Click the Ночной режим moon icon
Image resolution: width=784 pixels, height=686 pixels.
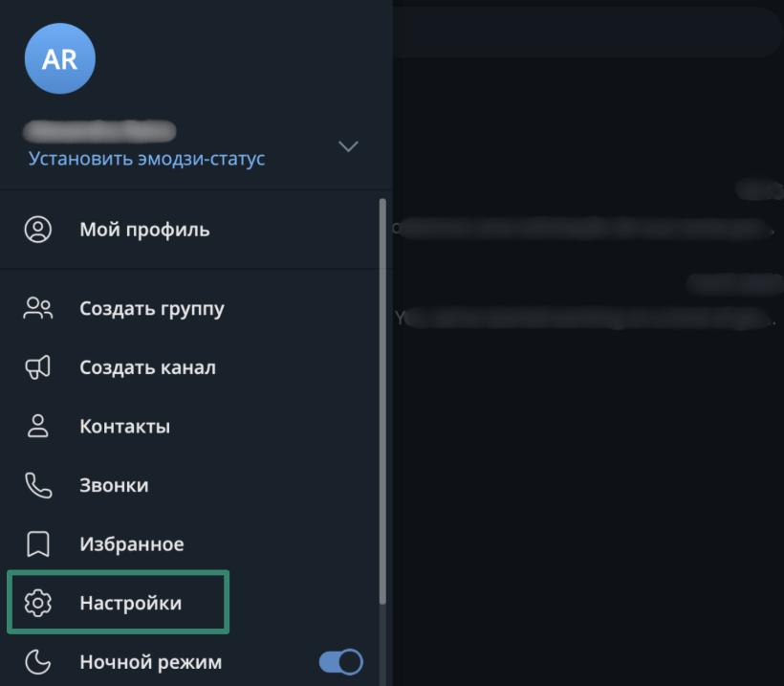(38, 661)
